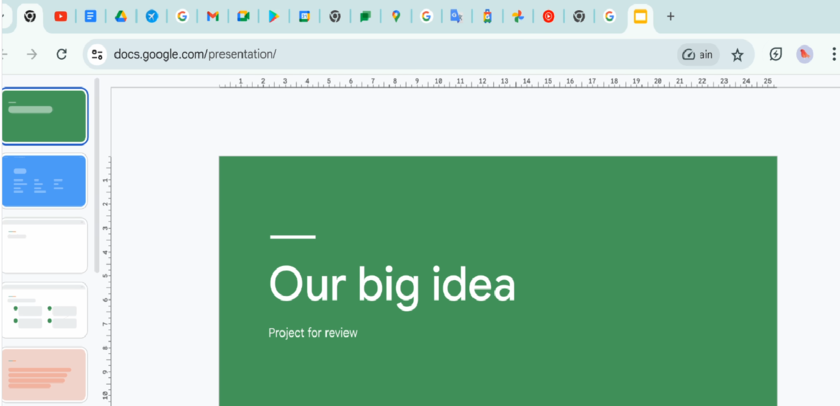Reload the current page
The height and width of the screenshot is (406, 840).
click(62, 55)
